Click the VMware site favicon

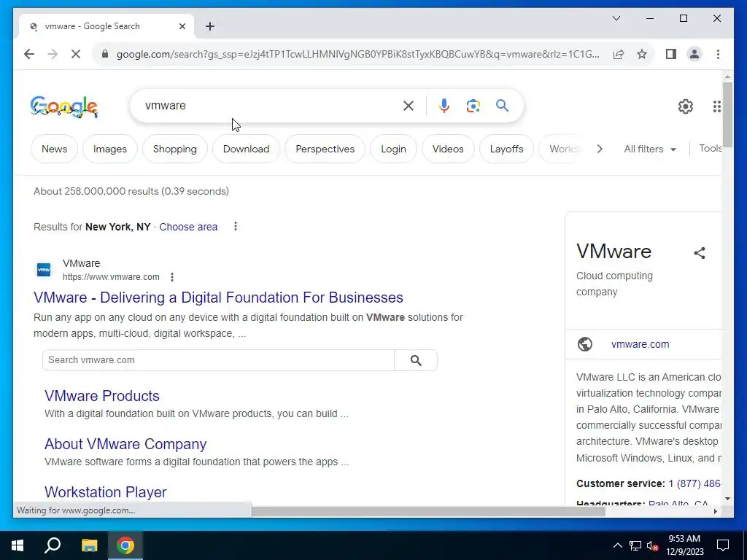click(44, 270)
